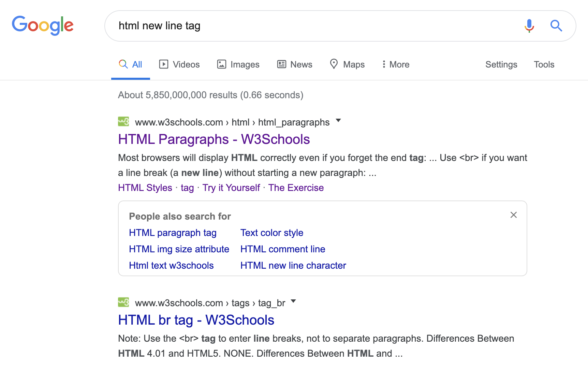Viewport: 588px width, 371px height.
Task: Switch to the Videos tab
Action: click(179, 64)
